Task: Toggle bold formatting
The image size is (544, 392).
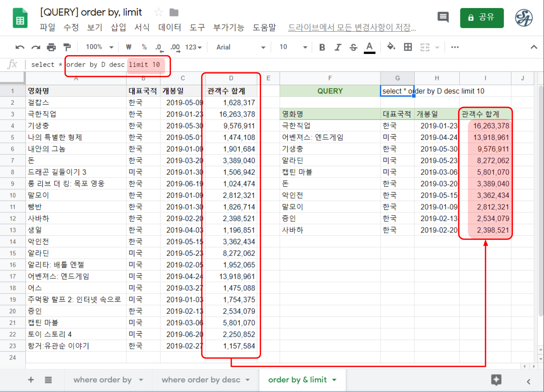Action: pyautogui.click(x=322, y=47)
